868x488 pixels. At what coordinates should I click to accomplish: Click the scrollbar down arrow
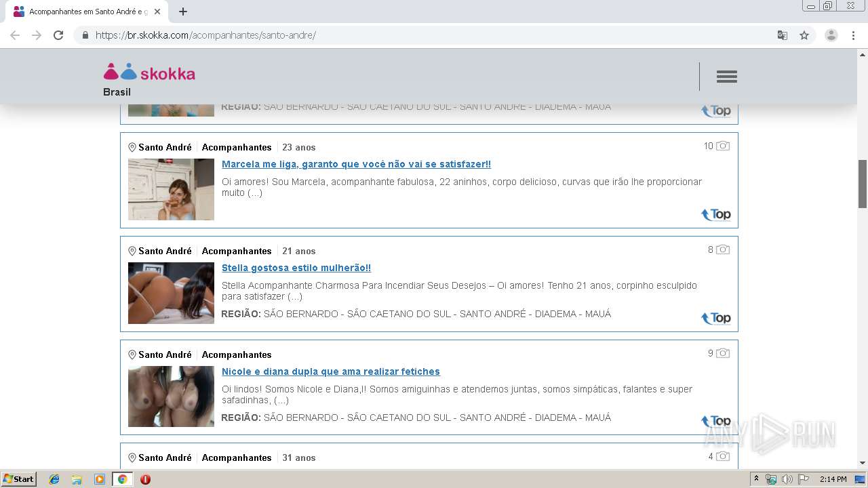(x=863, y=464)
